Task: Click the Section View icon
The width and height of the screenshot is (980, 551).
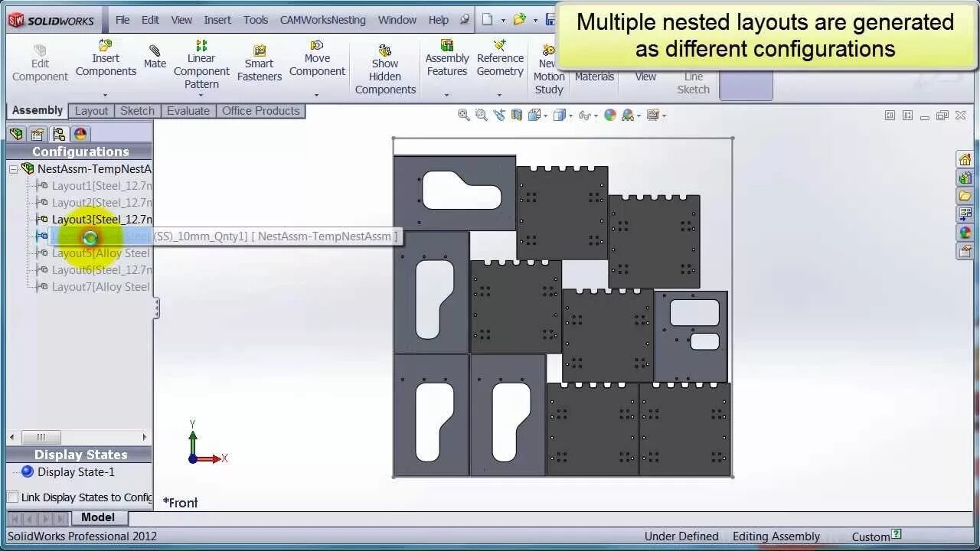Action: pos(517,115)
